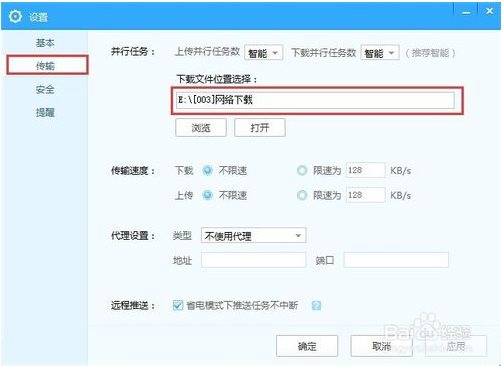This screenshot has height=366, width=504.
Task: Click the proxy 地址 input field
Action: pos(253,260)
